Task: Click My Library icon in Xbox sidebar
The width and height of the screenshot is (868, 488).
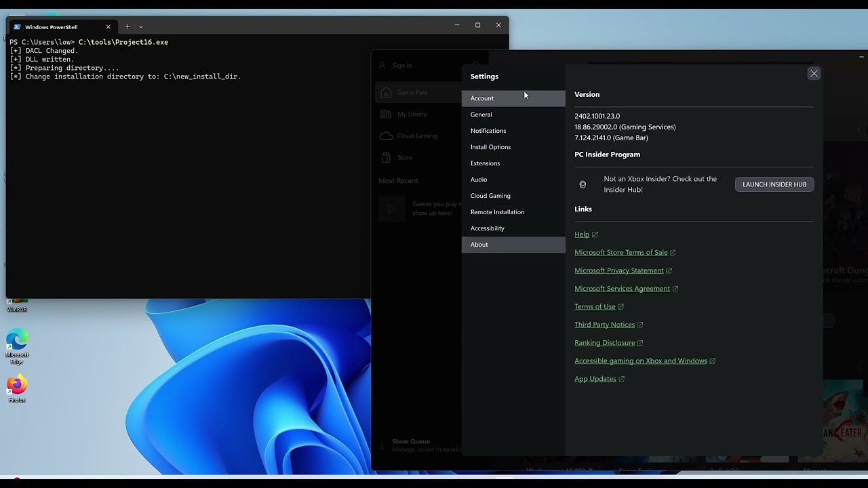Action: click(x=386, y=114)
